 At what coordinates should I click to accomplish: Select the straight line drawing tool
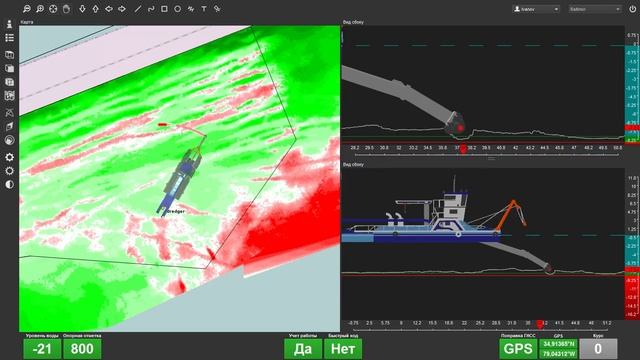pyautogui.click(x=138, y=9)
